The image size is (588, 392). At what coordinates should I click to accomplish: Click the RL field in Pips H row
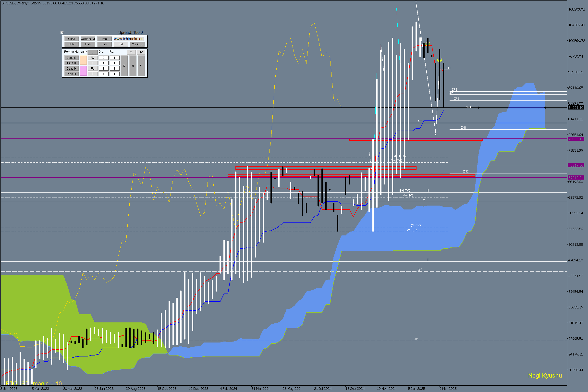[114, 74]
